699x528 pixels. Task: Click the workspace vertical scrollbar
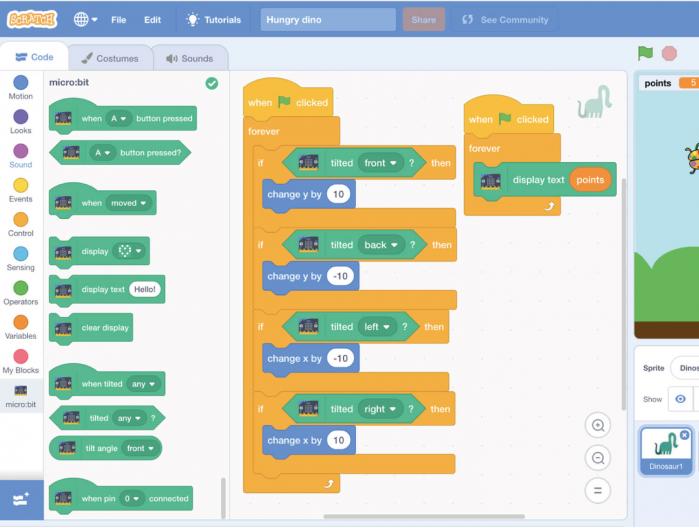624,294
